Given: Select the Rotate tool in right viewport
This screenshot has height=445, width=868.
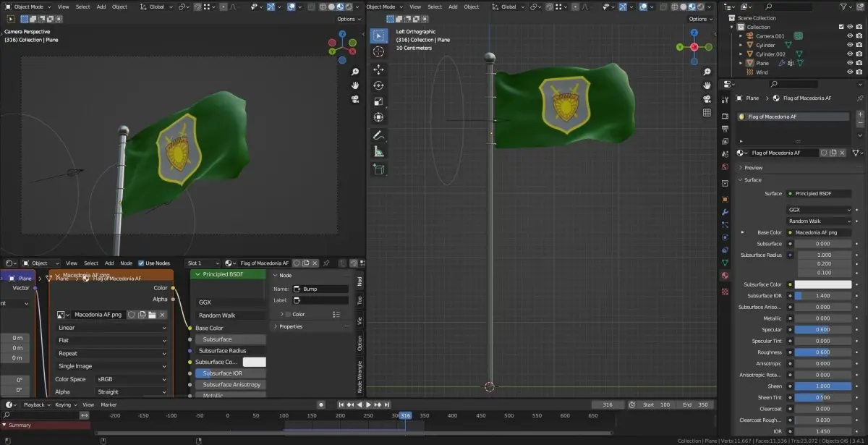Looking at the screenshot, I should point(378,85).
